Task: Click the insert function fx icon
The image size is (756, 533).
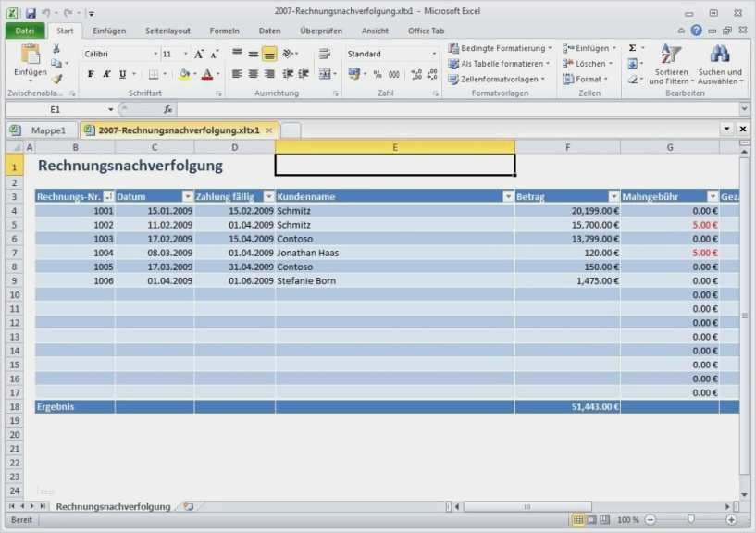Action: point(167,109)
